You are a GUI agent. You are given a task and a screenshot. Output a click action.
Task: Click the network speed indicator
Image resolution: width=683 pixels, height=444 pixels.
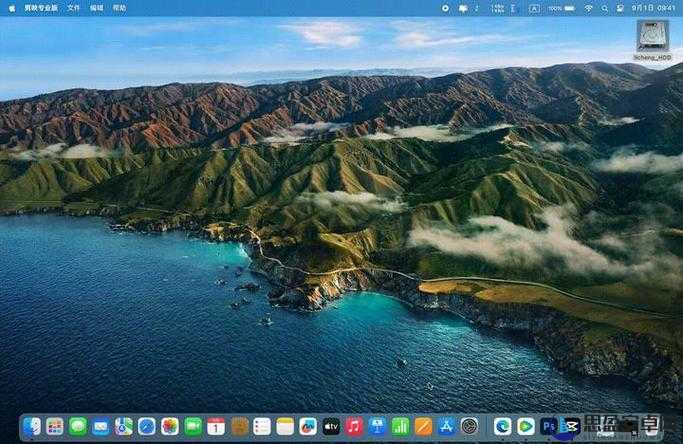(497, 8)
